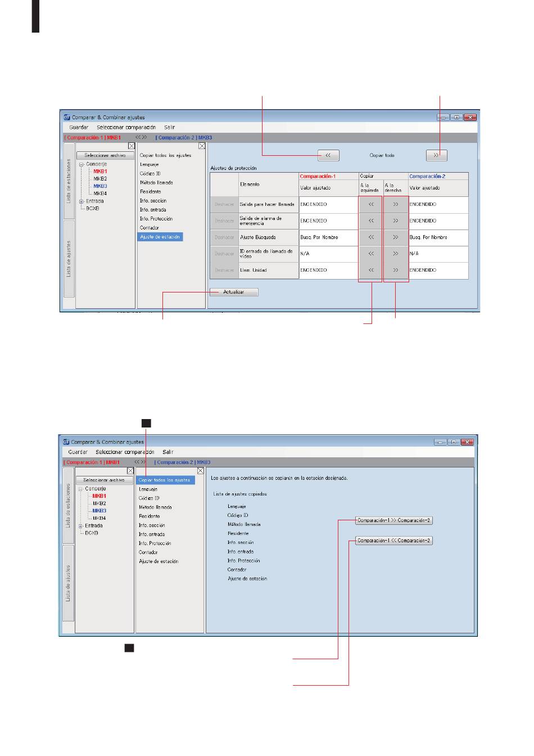
Task: Select MKB4 station in lower window tree
Action: [x=99, y=518]
